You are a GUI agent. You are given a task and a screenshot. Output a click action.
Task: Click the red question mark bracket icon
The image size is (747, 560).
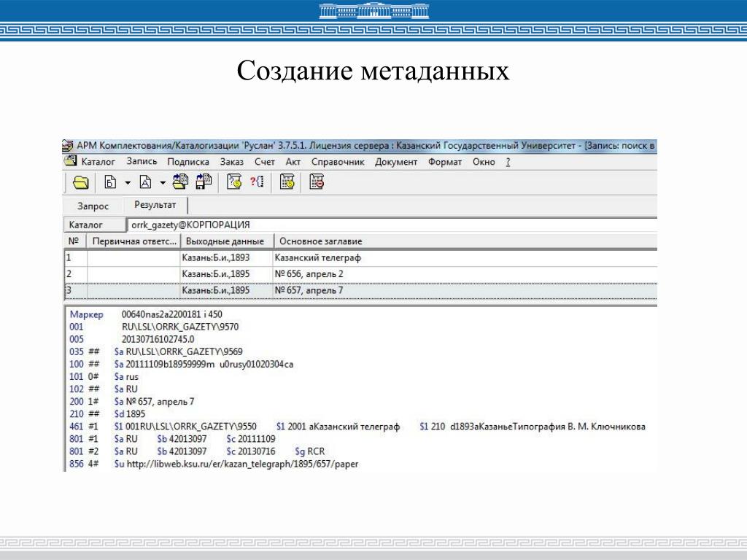pyautogui.click(x=257, y=182)
